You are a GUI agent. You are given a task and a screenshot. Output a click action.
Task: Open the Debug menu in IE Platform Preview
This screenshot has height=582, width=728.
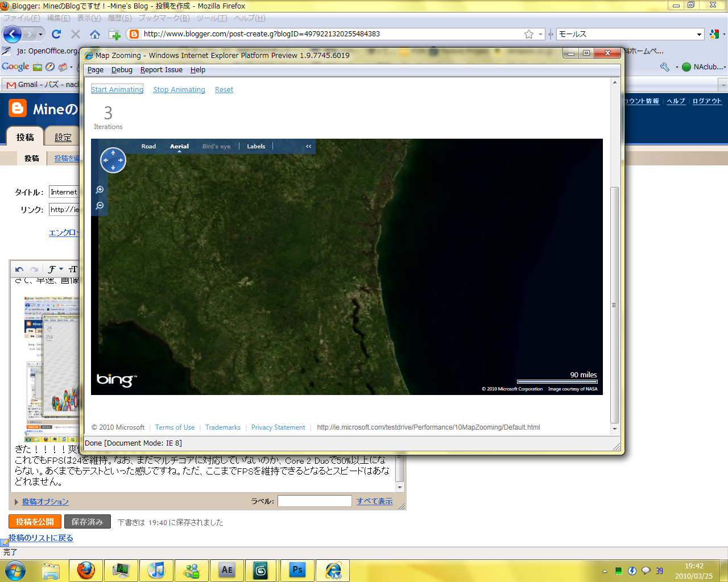click(x=122, y=70)
